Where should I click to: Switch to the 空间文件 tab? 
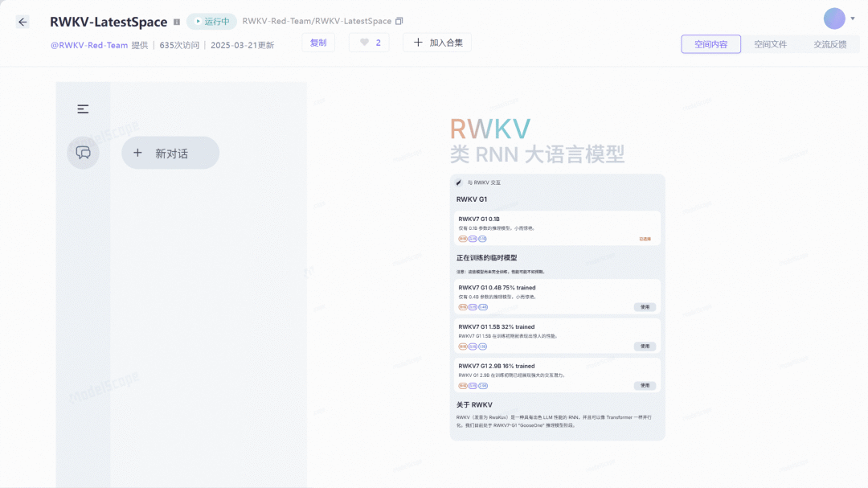(770, 44)
